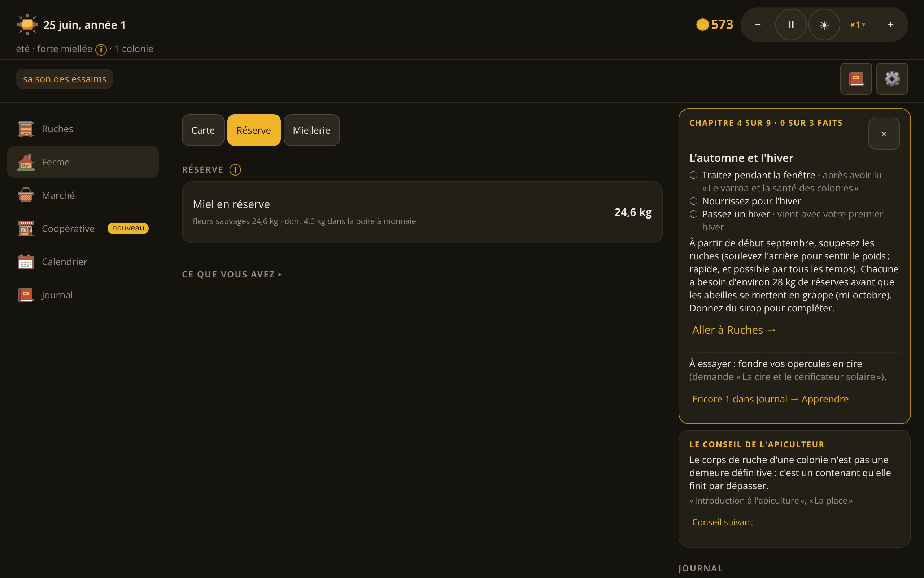Open the Calendrier calendar icon
This screenshot has width=924, height=578.
(26, 262)
